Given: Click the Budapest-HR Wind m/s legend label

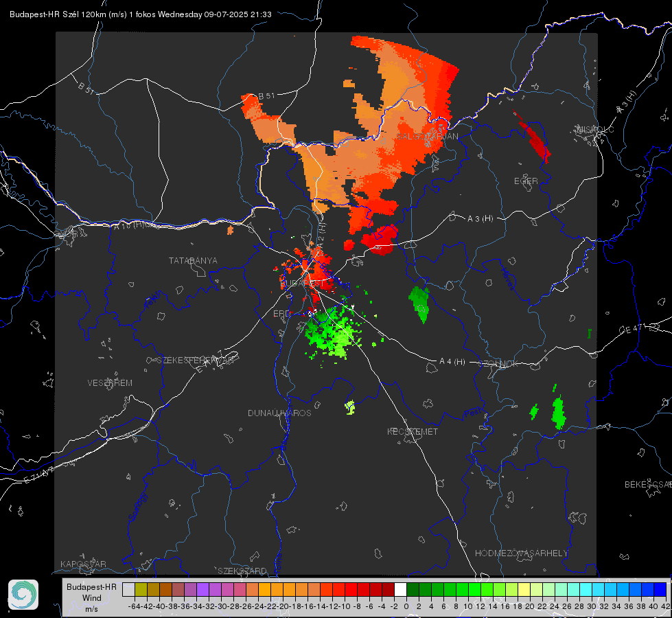Looking at the screenshot, I should coord(92,597).
